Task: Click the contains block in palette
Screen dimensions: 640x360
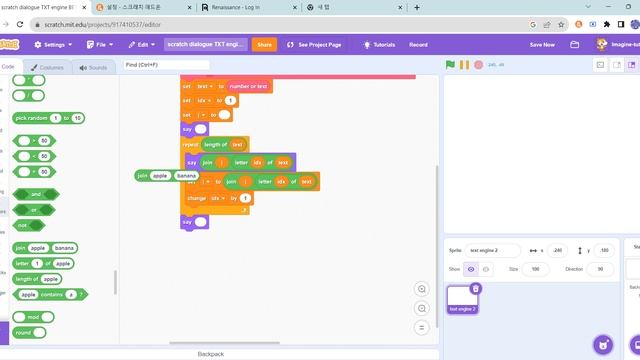Action: point(50,294)
